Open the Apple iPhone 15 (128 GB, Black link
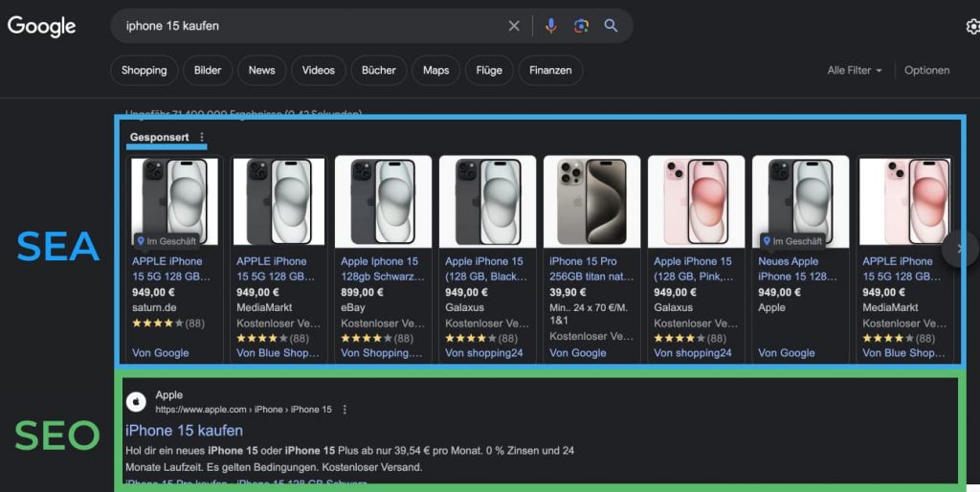The width and height of the screenshot is (980, 492). tap(487, 269)
